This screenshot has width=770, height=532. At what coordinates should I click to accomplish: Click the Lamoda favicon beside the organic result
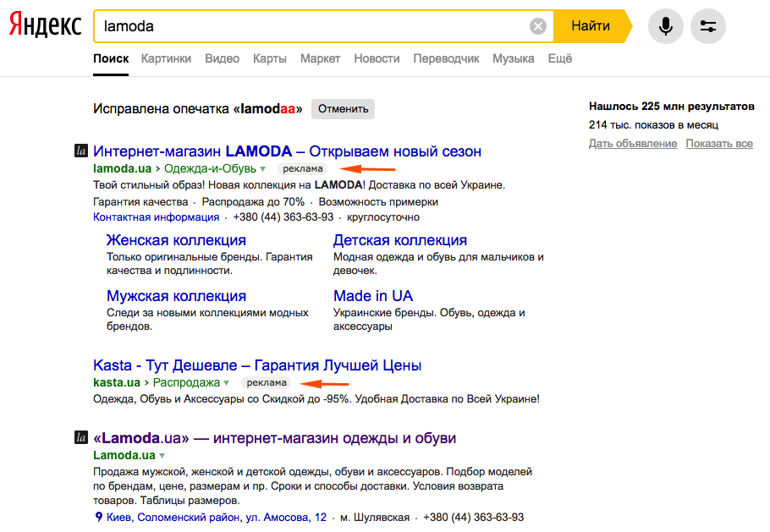click(x=81, y=437)
